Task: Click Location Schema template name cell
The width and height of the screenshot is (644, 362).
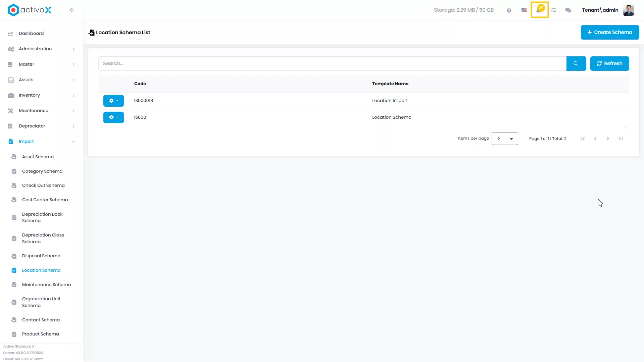Action: click(x=391, y=117)
